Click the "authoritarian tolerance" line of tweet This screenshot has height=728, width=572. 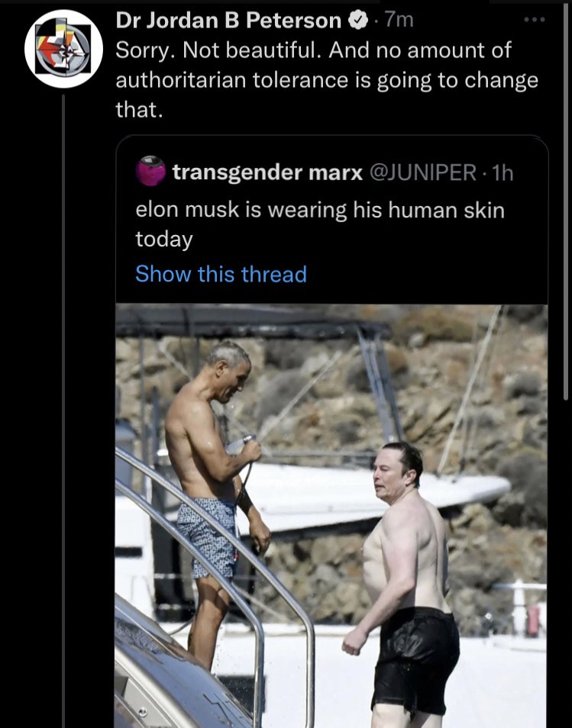(x=327, y=80)
